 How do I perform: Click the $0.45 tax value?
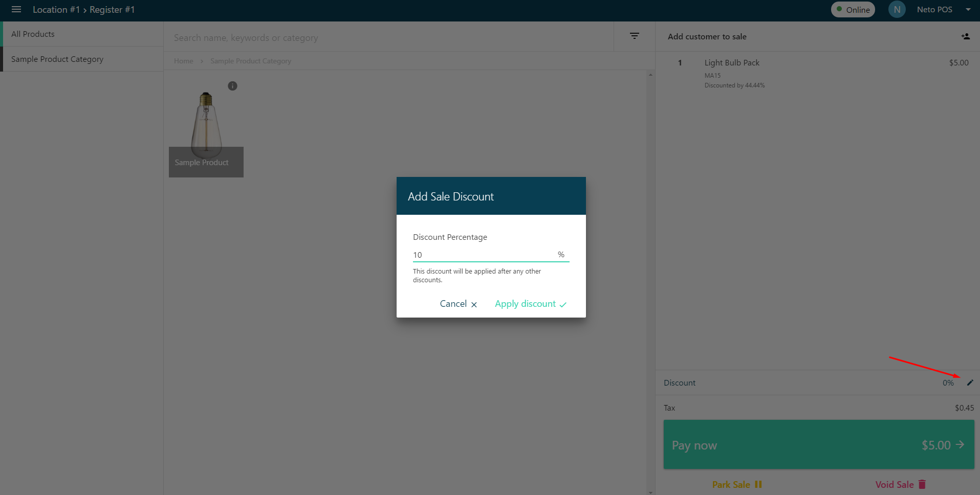tap(965, 408)
